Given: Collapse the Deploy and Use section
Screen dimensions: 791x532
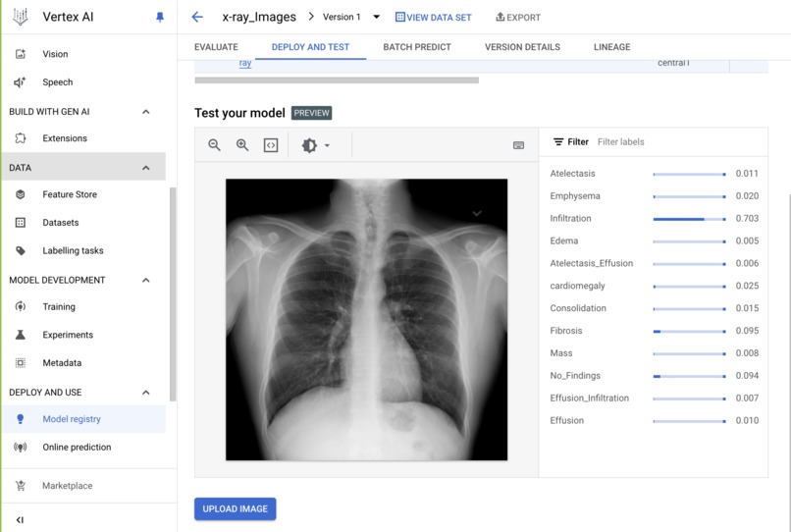Looking at the screenshot, I should (146, 393).
